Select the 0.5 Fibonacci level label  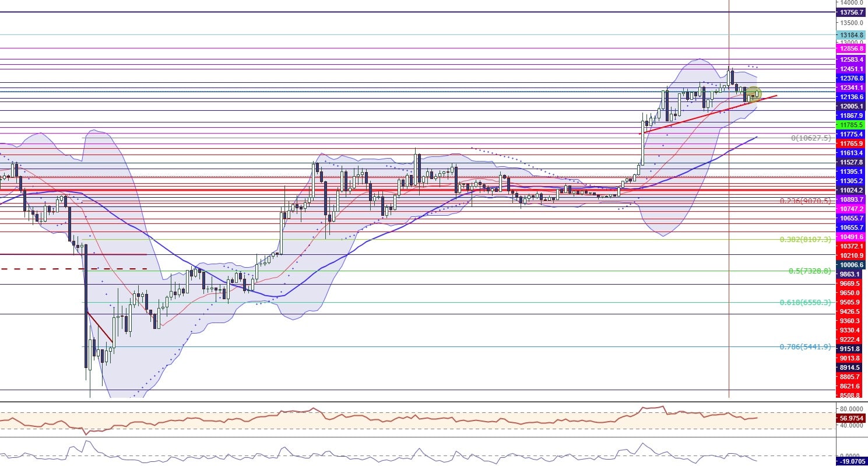[x=813, y=271]
